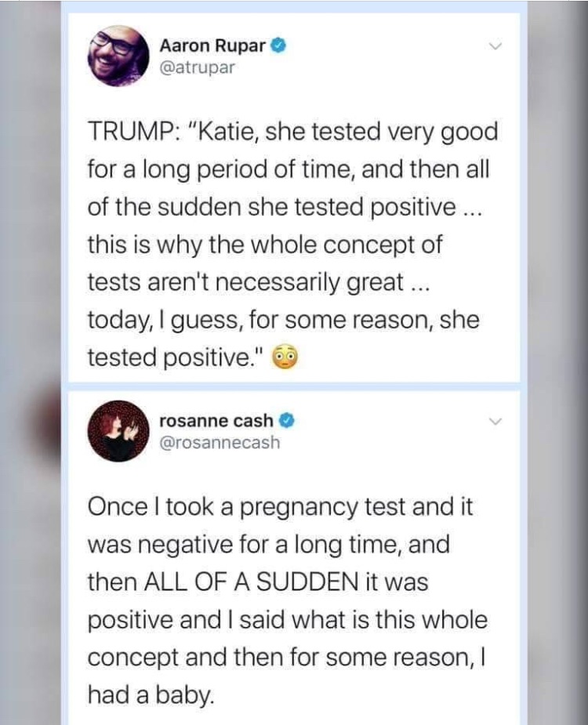Click rosanne cash's blue verified badge

click(x=287, y=421)
